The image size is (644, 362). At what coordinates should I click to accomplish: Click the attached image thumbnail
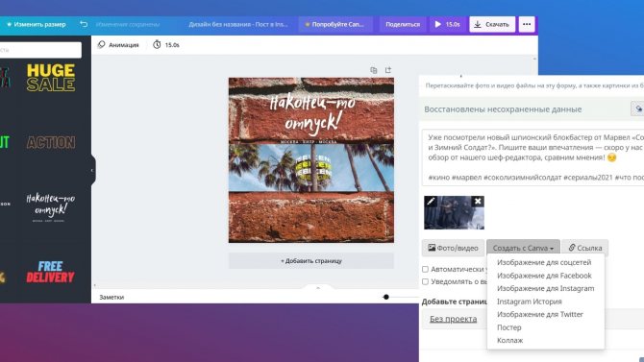pyautogui.click(x=454, y=212)
